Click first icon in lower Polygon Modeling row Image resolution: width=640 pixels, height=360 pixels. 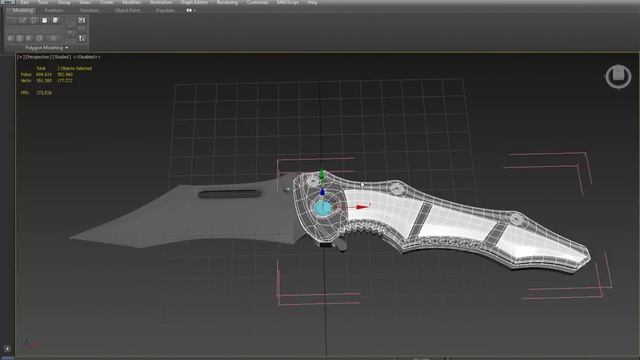pos(11,38)
